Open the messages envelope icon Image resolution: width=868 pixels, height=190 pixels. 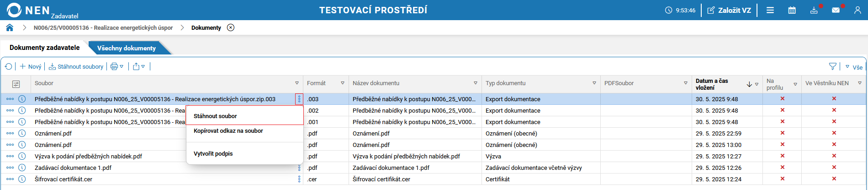click(836, 10)
